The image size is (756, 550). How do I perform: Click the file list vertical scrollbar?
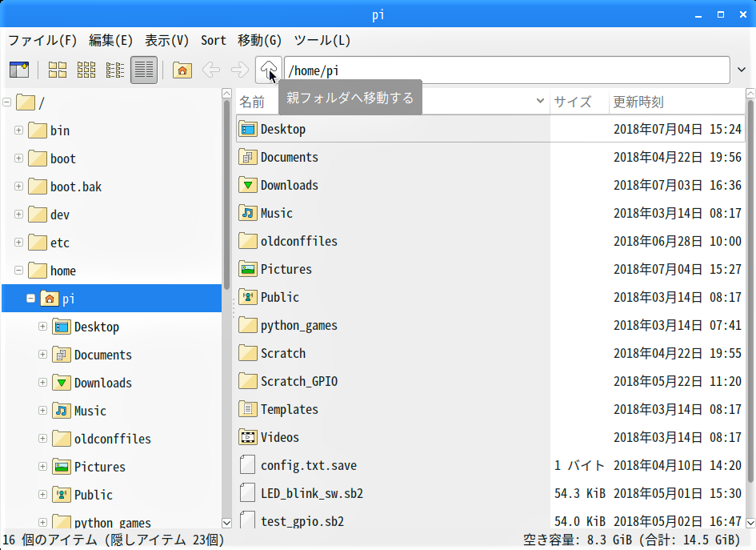750,291
